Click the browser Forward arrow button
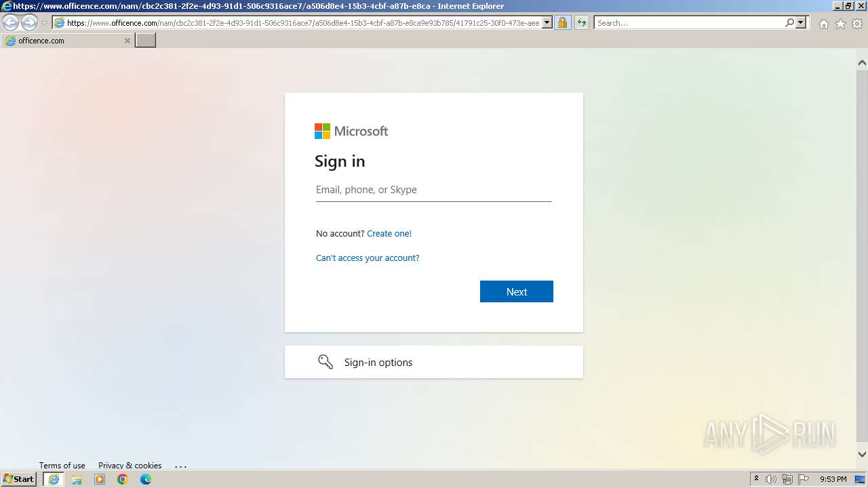The width and height of the screenshot is (868, 488). pos(29,23)
